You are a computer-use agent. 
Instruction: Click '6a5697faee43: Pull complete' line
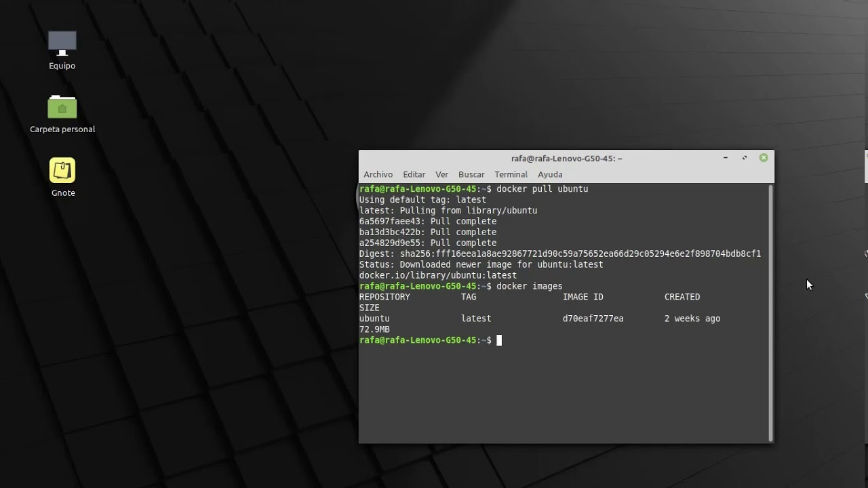pyautogui.click(x=428, y=222)
